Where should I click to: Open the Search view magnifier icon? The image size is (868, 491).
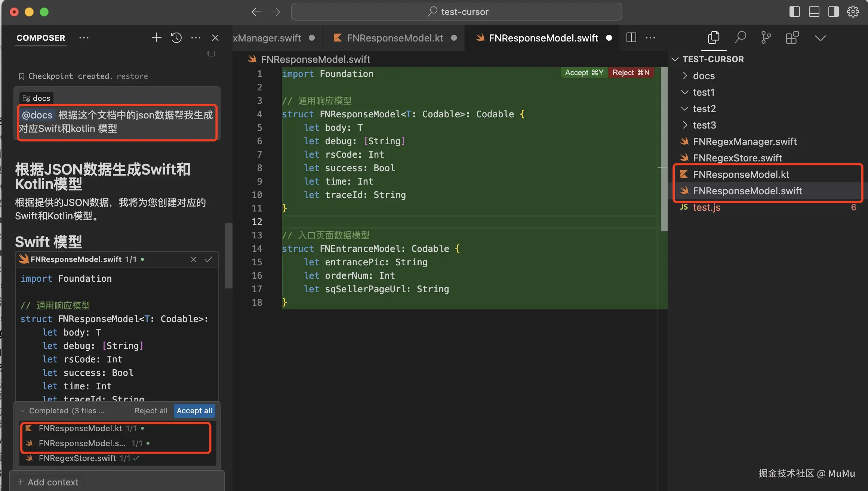740,38
